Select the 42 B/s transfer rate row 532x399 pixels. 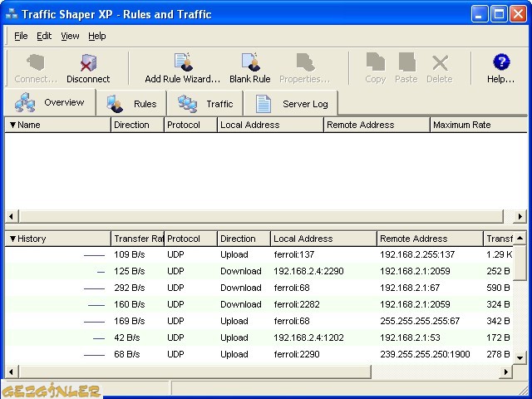[x=259, y=338]
